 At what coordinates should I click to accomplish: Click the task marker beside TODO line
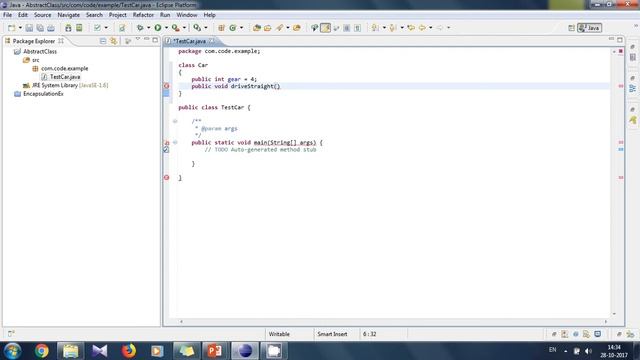[x=166, y=150]
